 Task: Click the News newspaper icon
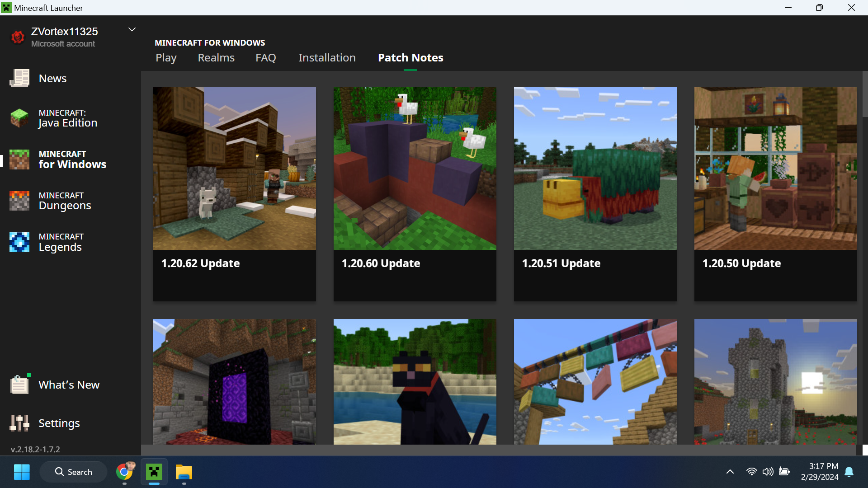pyautogui.click(x=19, y=78)
